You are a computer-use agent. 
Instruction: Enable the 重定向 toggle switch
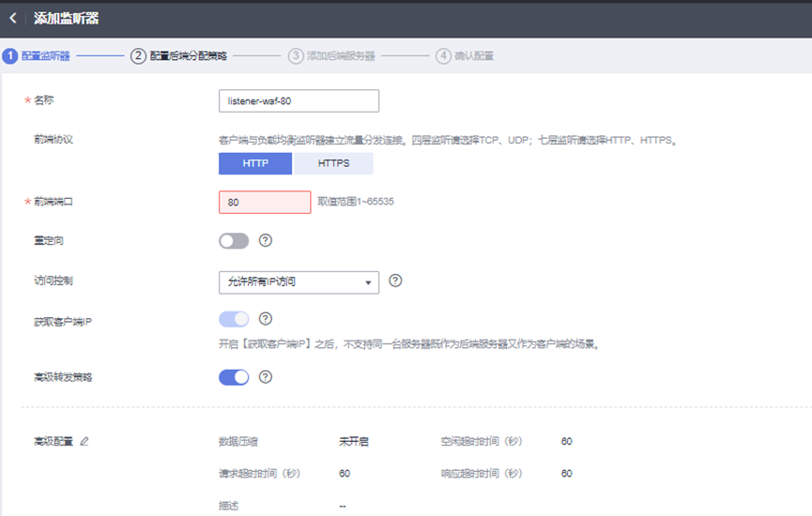(234, 241)
